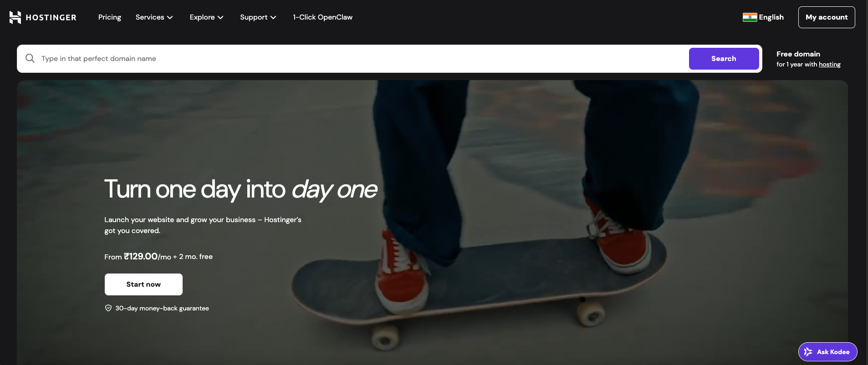Click the India flag icon
This screenshot has width=868, height=365.
[x=750, y=17]
